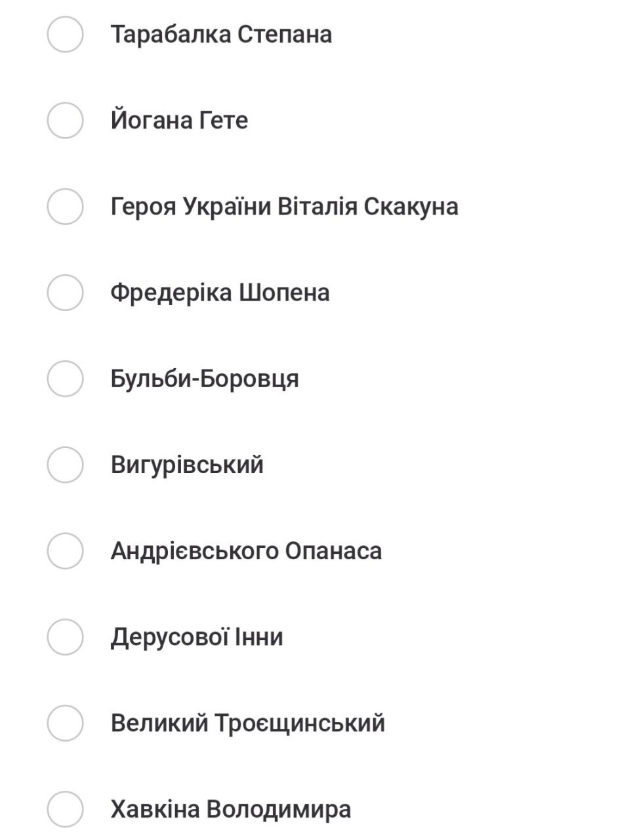This screenshot has height=840, width=637.
Task: Click the 'Хавкіна Володимира' option text
Action: (231, 808)
